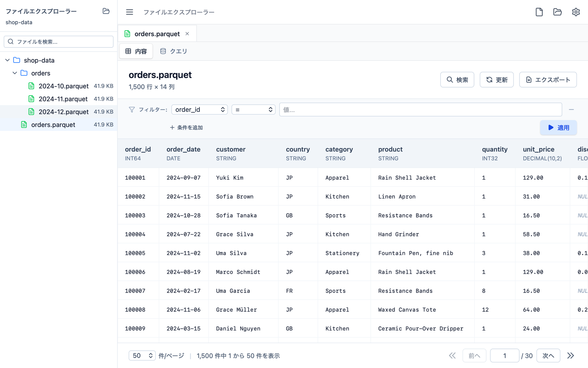This screenshot has height=368, width=588.
Task: Click the orders.parquet tab file icon
Action: (127, 34)
